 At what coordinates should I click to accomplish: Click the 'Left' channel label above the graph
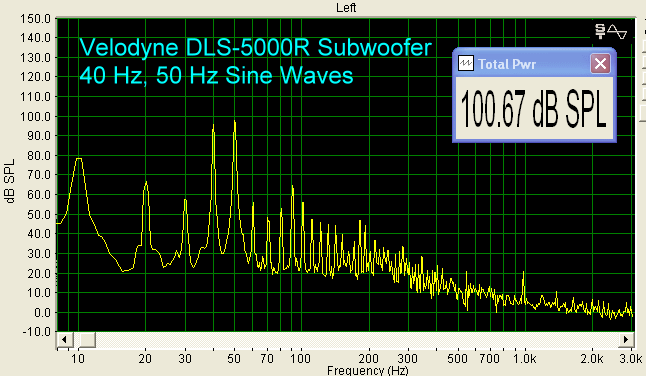point(346,7)
